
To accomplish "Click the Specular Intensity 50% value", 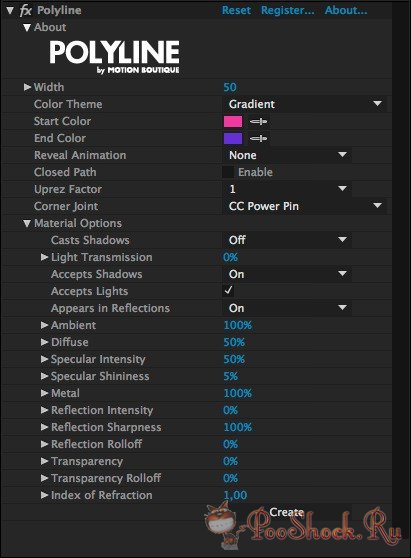I will pos(234,359).
